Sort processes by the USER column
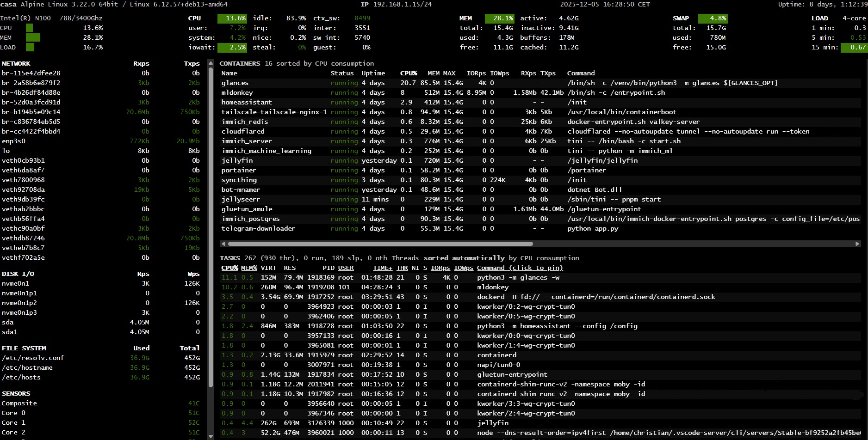The width and height of the screenshot is (868, 440). click(346, 268)
